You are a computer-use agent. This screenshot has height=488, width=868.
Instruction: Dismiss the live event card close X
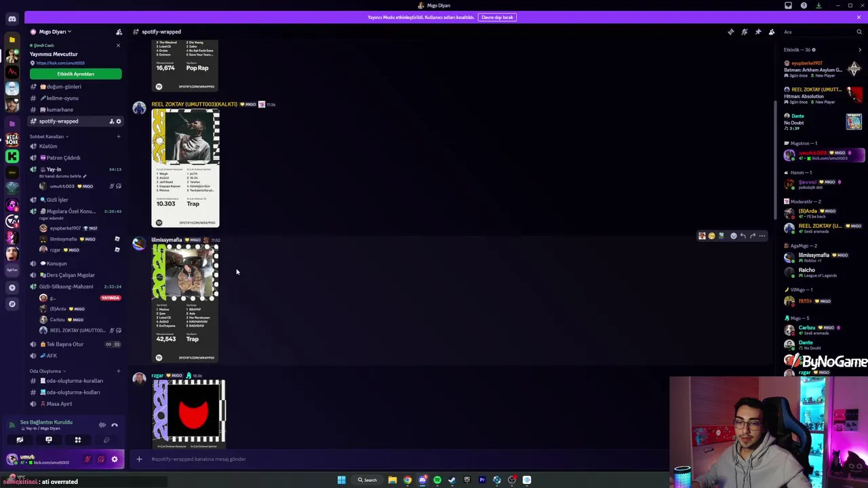coord(118,45)
